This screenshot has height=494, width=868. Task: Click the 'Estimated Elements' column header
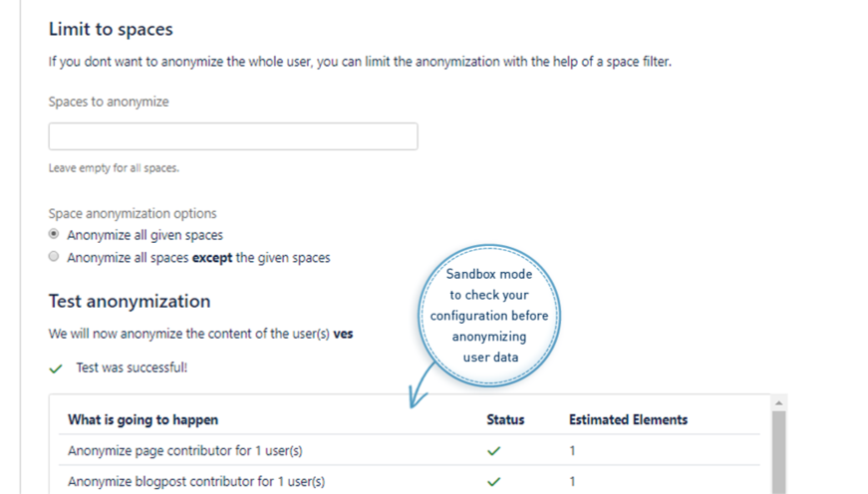[628, 420]
